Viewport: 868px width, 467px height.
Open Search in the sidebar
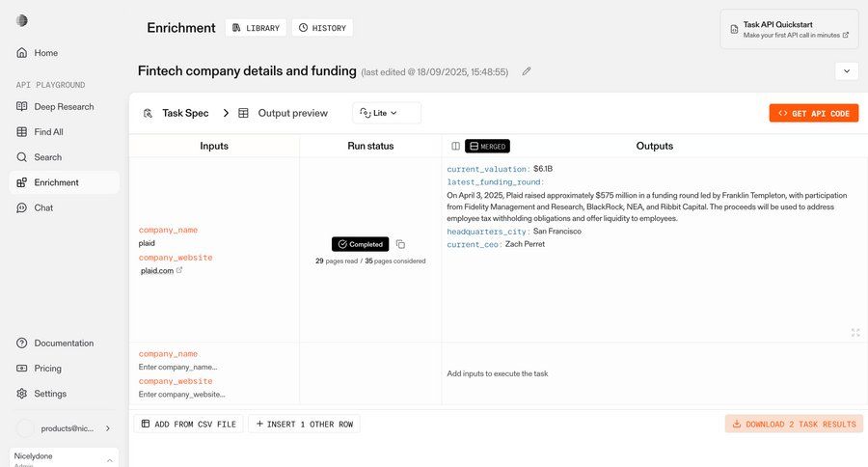47,157
